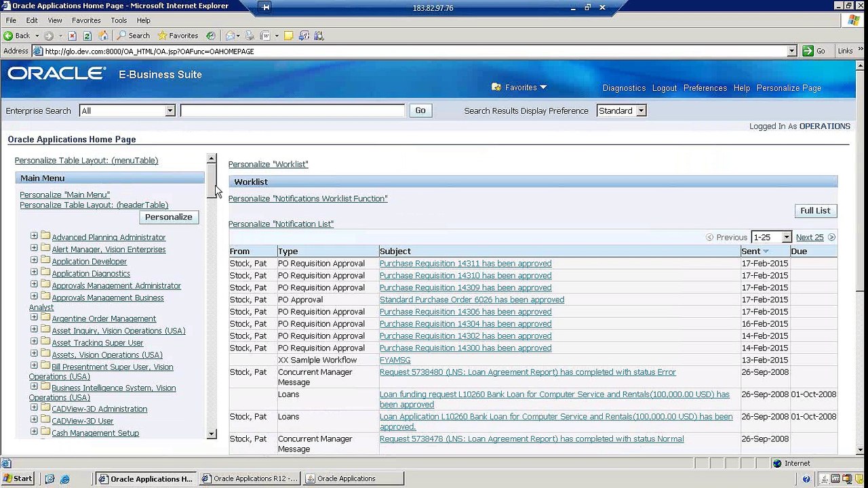This screenshot has height=488, width=868.
Task: Open the History toolbar icon
Action: [x=211, y=35]
